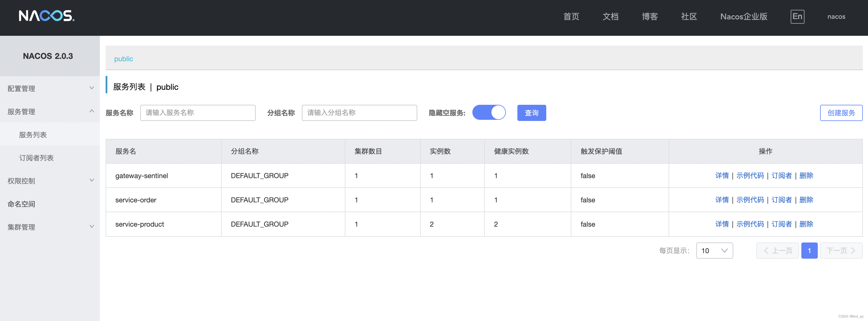Expand the 权限控制 sidebar section
The height and width of the screenshot is (321, 868).
[x=50, y=181]
